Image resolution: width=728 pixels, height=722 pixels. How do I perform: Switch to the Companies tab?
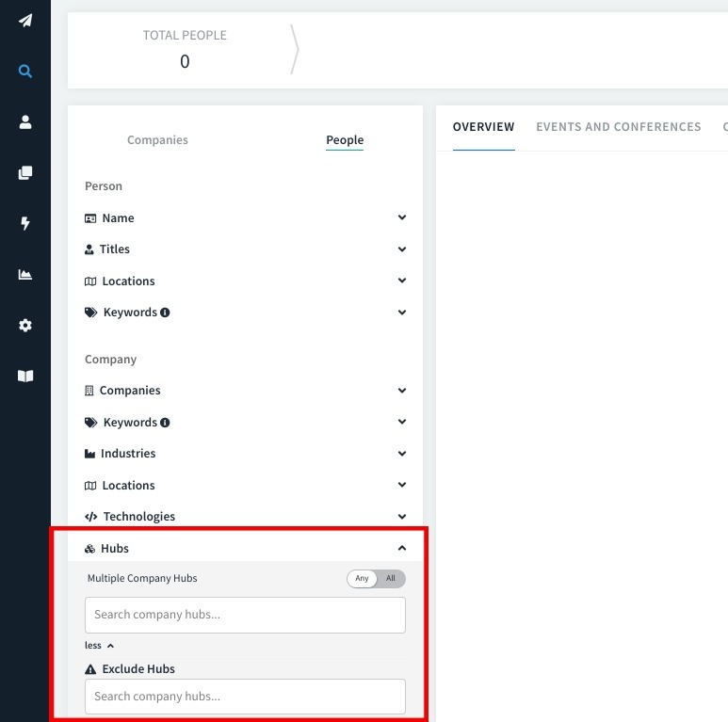(157, 140)
